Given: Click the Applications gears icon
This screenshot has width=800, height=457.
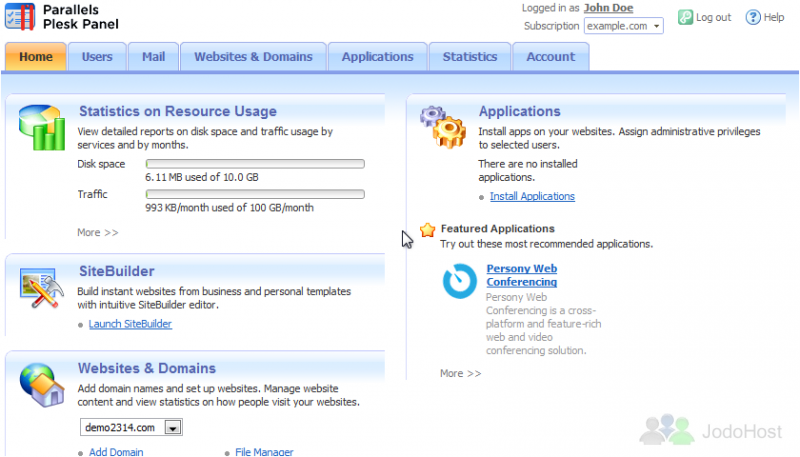Looking at the screenshot, I should [x=443, y=128].
